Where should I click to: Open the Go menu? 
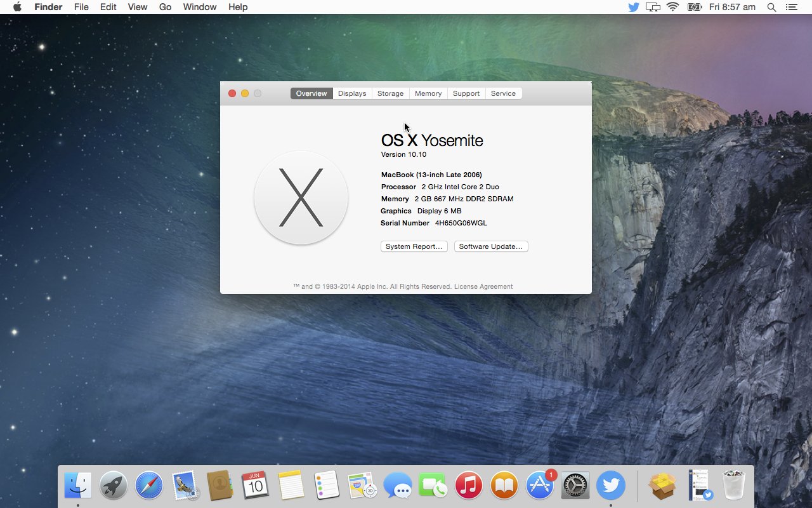[x=166, y=7]
